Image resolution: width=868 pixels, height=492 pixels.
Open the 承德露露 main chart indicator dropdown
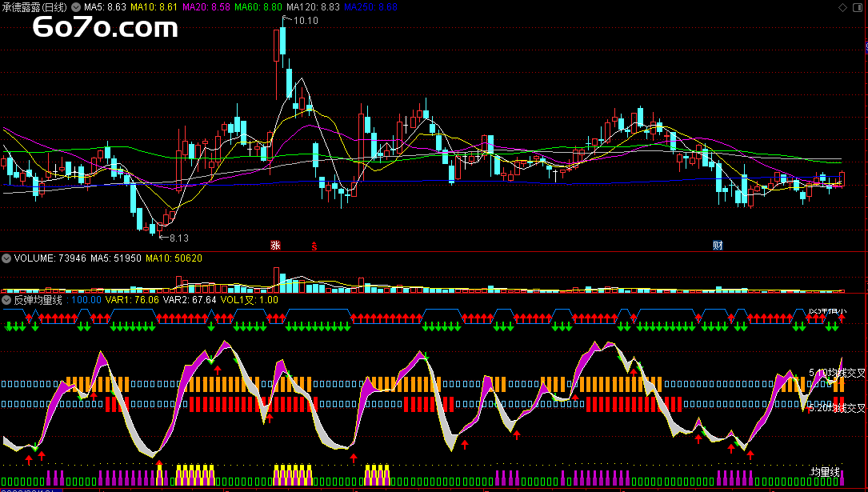76,7
